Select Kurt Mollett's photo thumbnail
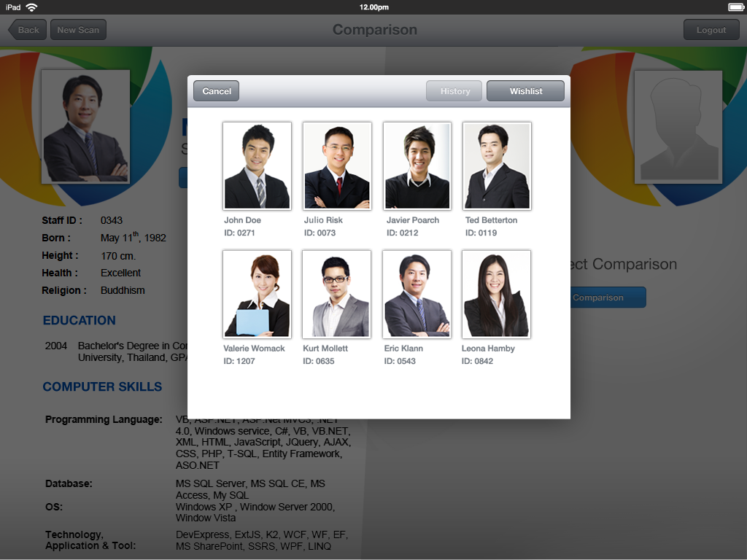Viewport: 747px width, 560px height. pos(337,295)
